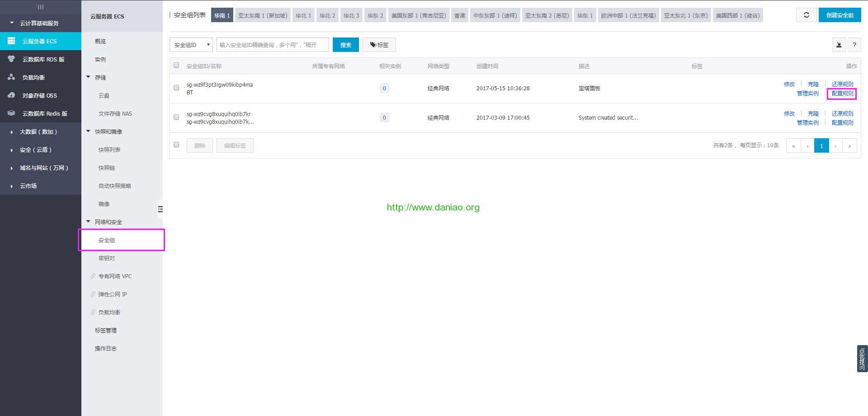Click related instances count 0 in BT row
The image size is (868, 416).
pyautogui.click(x=384, y=88)
